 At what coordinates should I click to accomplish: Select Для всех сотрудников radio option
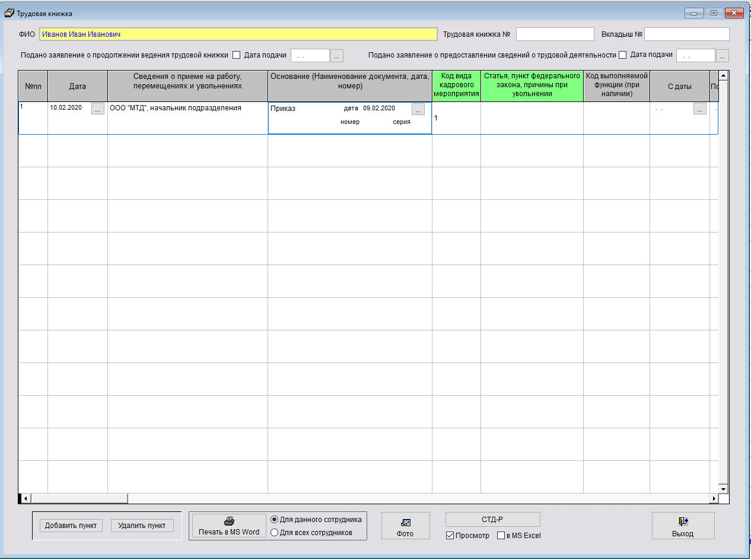click(x=274, y=533)
